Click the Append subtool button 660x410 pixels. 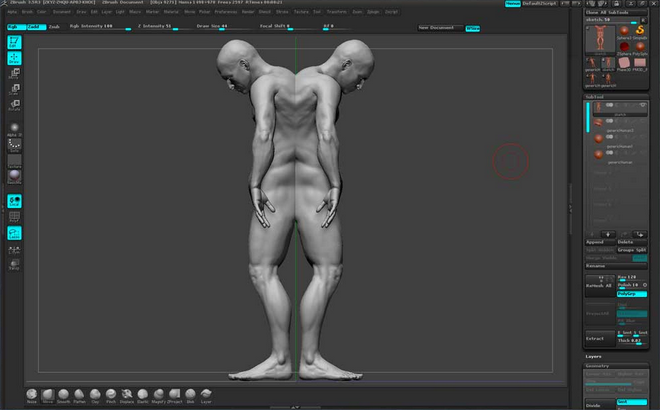point(596,242)
